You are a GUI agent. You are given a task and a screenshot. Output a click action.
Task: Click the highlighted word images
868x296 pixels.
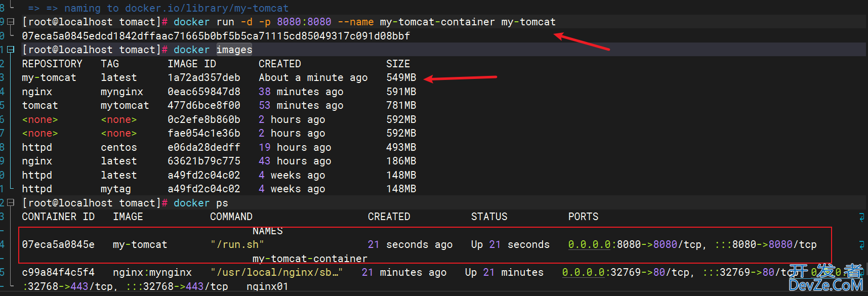click(x=234, y=50)
